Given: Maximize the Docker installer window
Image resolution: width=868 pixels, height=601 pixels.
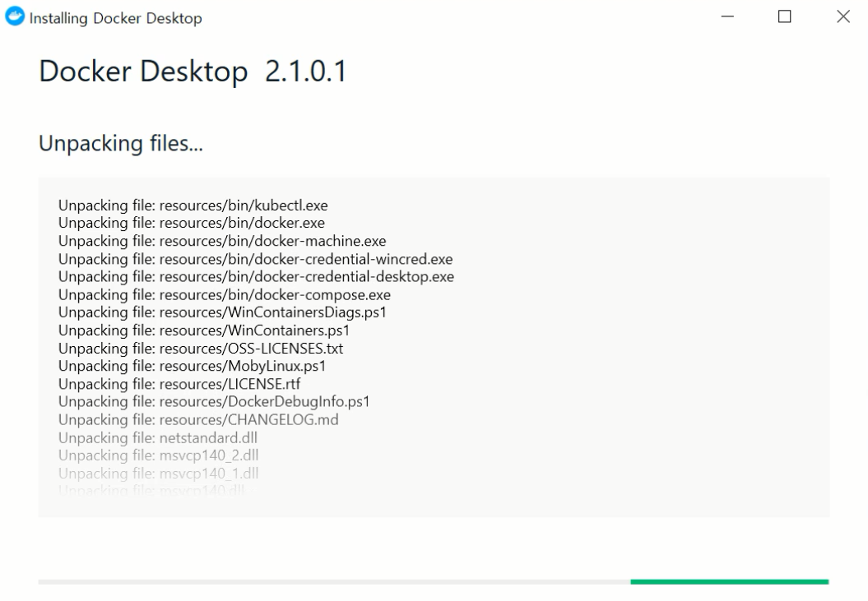Looking at the screenshot, I should tap(784, 16).
